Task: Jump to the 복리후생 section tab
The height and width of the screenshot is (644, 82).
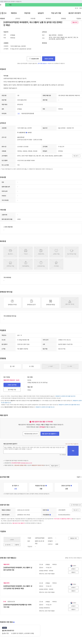Action: [x=48, y=18]
